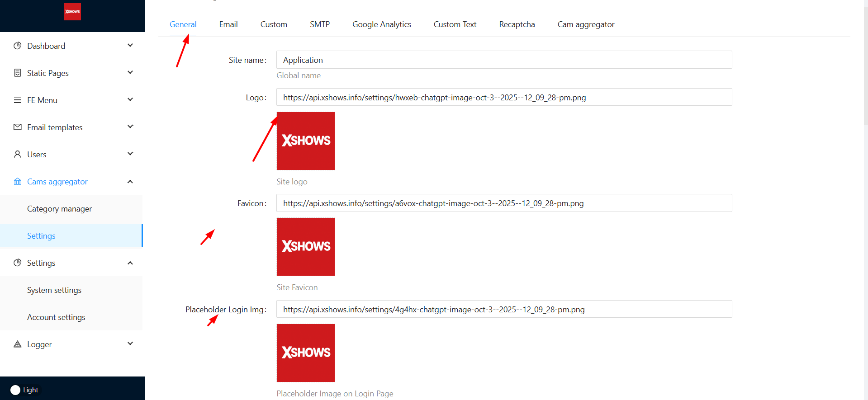868x400 pixels.
Task: Click the FE Menu hamburger icon
Action: click(18, 100)
